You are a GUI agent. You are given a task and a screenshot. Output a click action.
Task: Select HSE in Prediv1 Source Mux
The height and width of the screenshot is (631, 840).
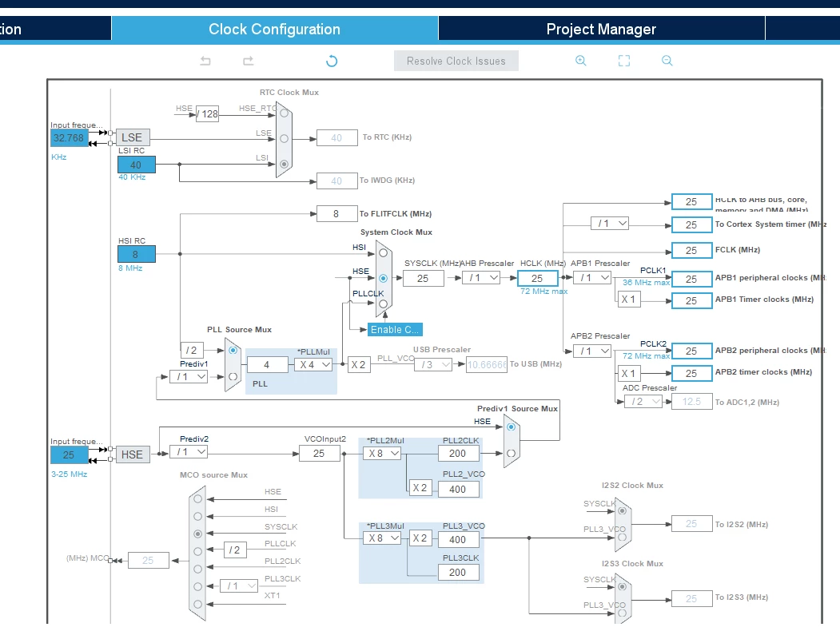pyautogui.click(x=511, y=427)
